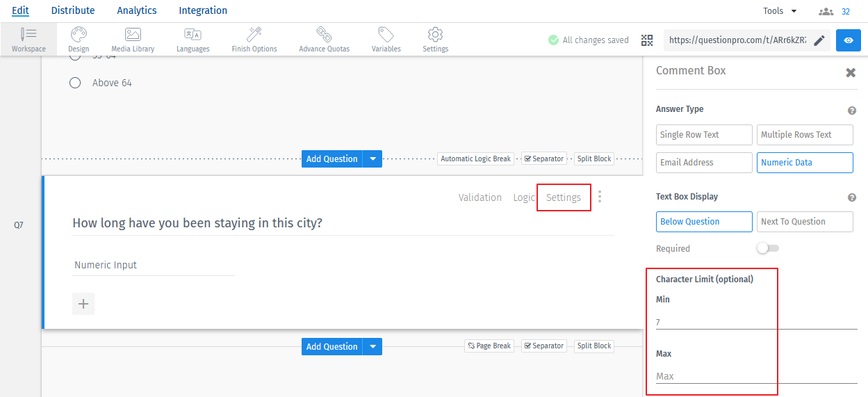The height and width of the screenshot is (397, 868).
Task: Open the lower Add Question dropdown arrow
Action: coord(373,346)
